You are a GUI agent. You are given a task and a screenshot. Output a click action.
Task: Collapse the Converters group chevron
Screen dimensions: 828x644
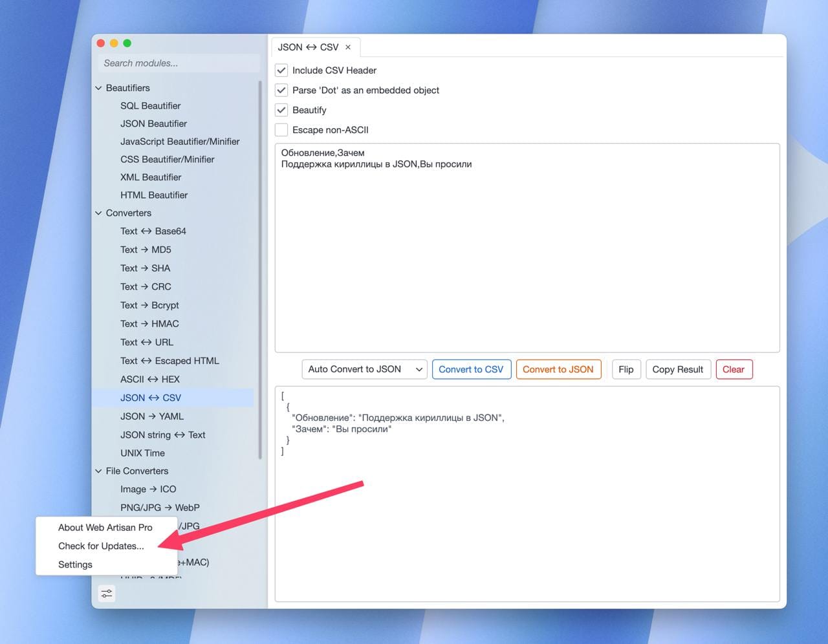[99, 213]
